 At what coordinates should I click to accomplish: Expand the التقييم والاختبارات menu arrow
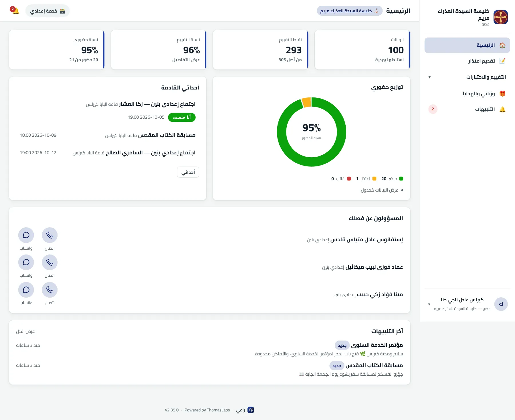point(429,77)
